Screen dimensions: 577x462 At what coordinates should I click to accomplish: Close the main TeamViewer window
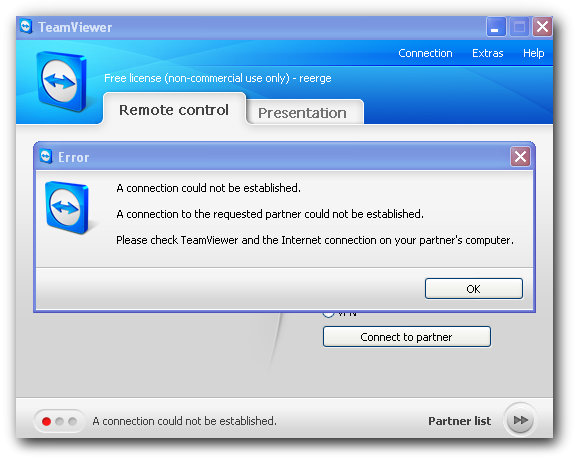tap(542, 27)
